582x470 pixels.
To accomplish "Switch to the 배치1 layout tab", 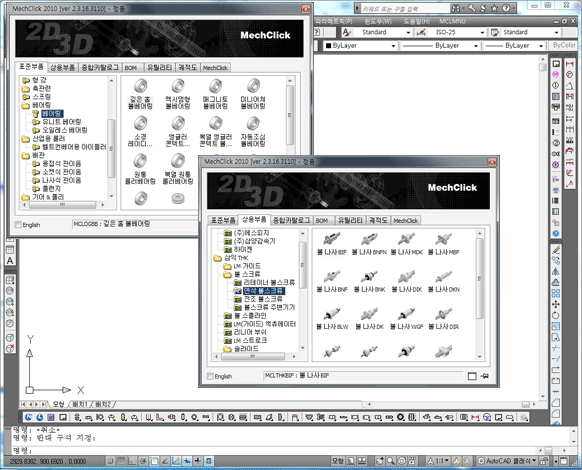I will point(80,404).
